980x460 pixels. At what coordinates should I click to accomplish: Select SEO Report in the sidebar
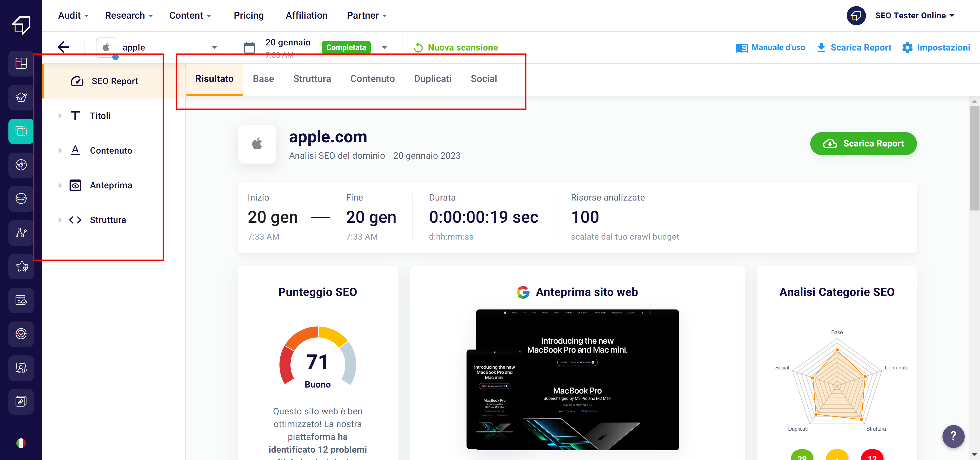[114, 81]
